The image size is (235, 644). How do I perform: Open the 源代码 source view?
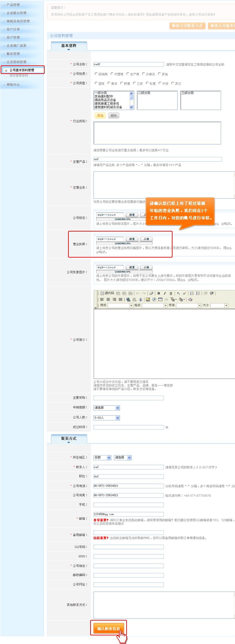click(107, 293)
